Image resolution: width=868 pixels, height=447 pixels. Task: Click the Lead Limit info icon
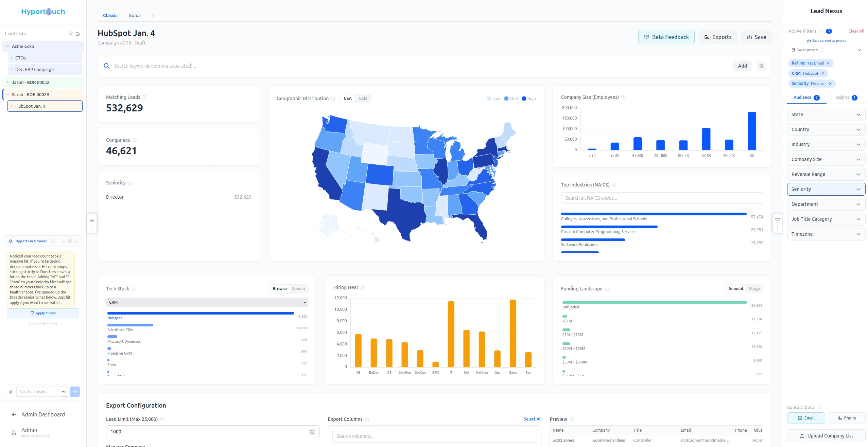coord(162,419)
